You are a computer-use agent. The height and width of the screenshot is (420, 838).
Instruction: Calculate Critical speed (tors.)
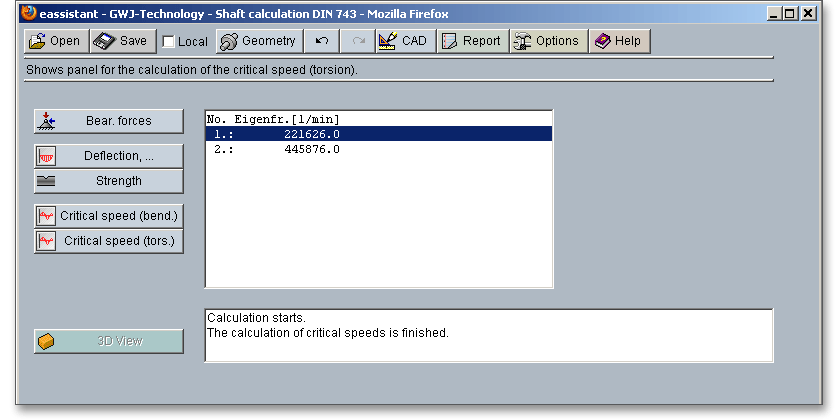(x=109, y=241)
